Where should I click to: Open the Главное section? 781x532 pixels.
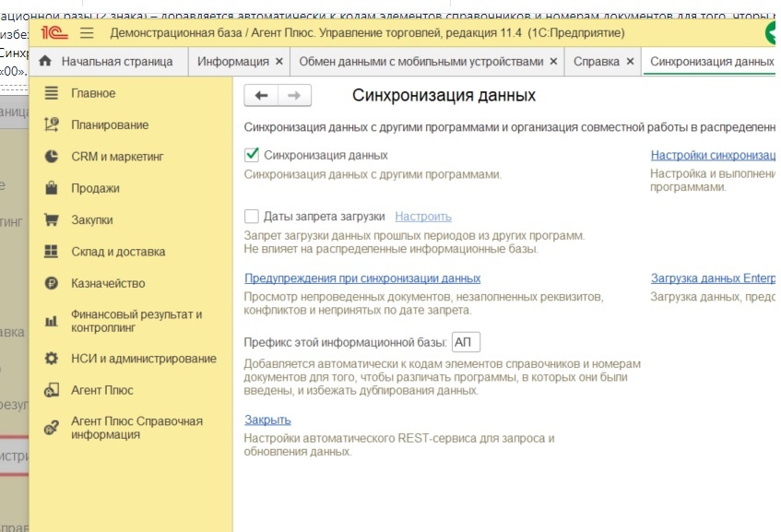[93, 93]
